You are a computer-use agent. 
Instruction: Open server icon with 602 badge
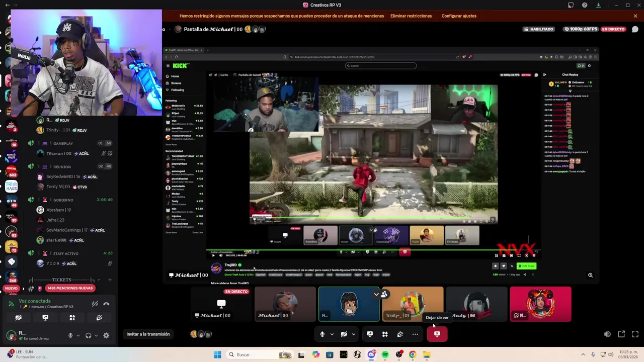[x=11, y=170]
